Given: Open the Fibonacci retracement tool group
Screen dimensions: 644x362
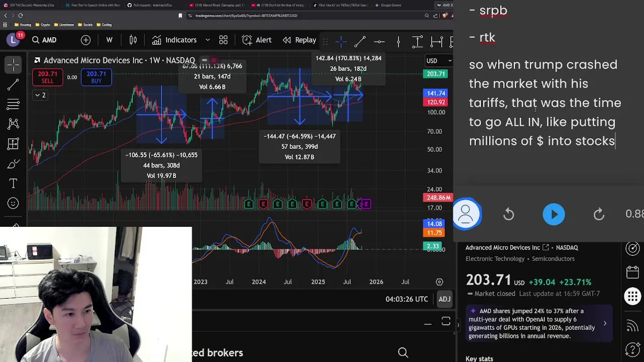Looking at the screenshot, I should point(14,105).
